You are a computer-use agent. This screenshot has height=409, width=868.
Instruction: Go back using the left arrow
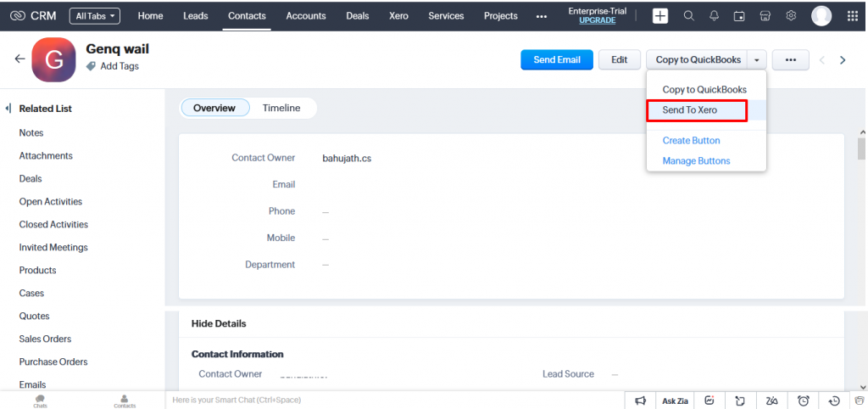[x=20, y=59]
